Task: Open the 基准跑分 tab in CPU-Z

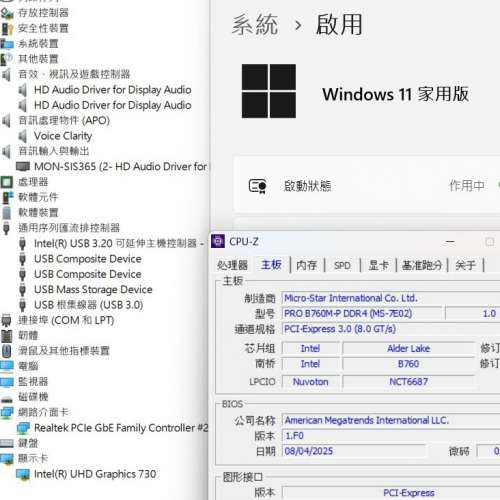Action: (422, 265)
